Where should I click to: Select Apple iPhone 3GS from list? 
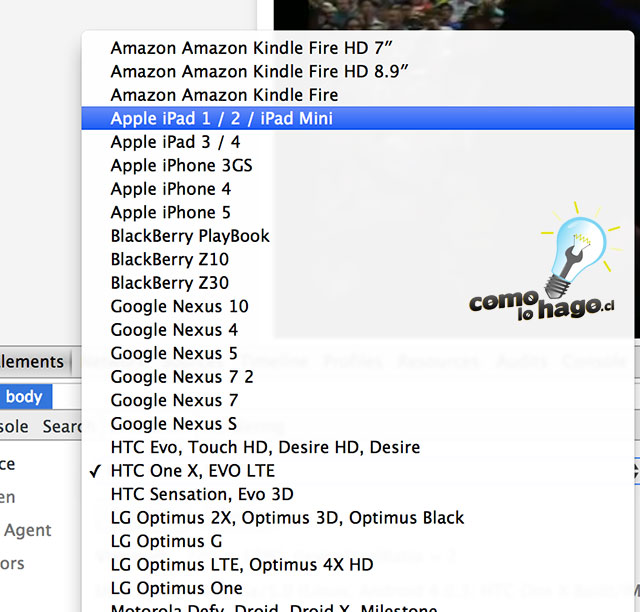click(x=181, y=165)
